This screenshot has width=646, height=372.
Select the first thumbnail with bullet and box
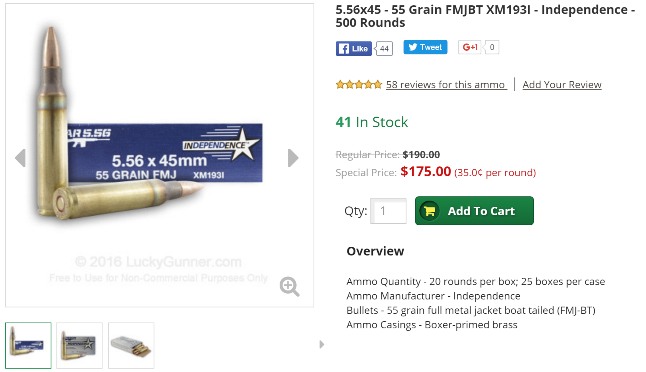pos(28,345)
